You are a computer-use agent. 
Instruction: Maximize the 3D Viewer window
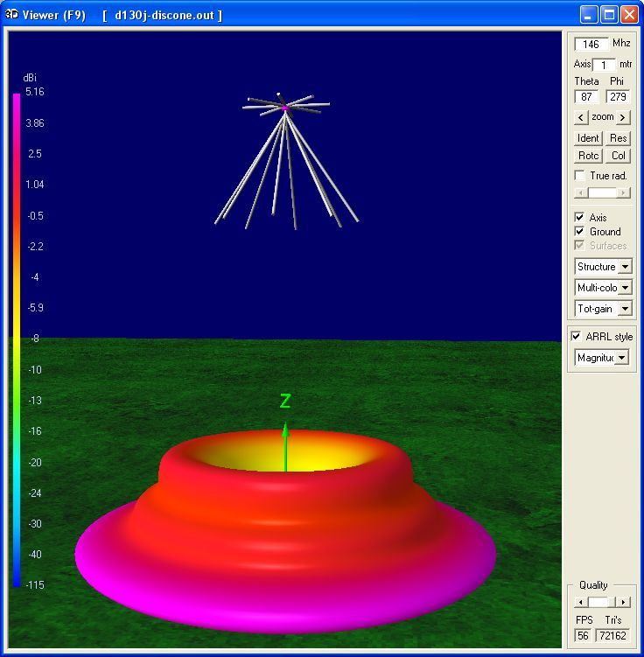pos(609,15)
